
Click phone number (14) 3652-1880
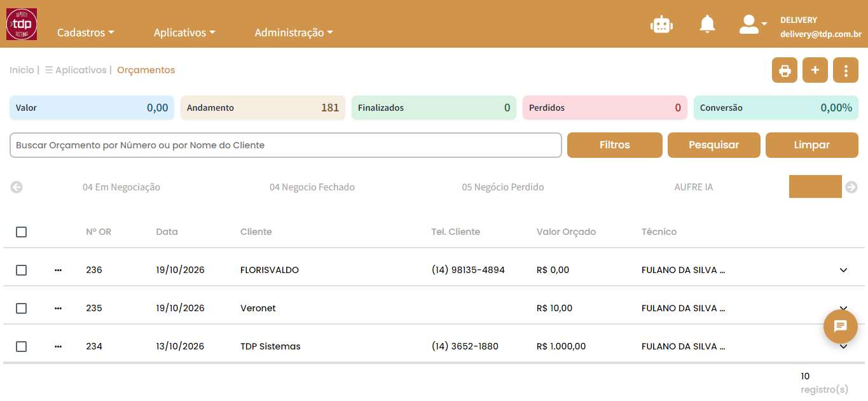[465, 346]
